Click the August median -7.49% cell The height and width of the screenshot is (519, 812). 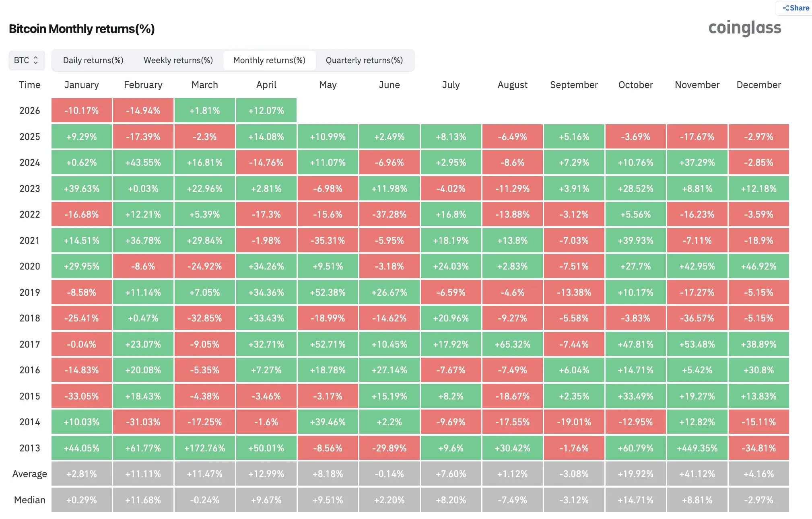tap(513, 500)
